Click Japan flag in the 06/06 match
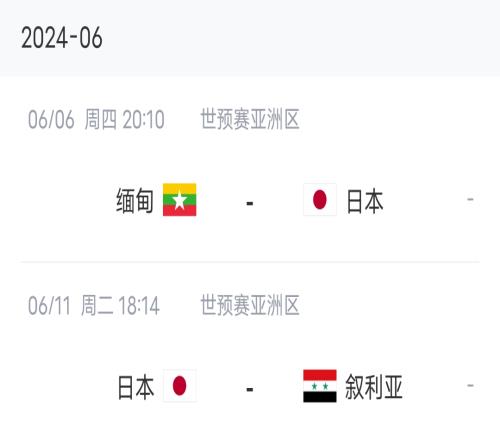The height and width of the screenshot is (440, 500). (x=320, y=200)
